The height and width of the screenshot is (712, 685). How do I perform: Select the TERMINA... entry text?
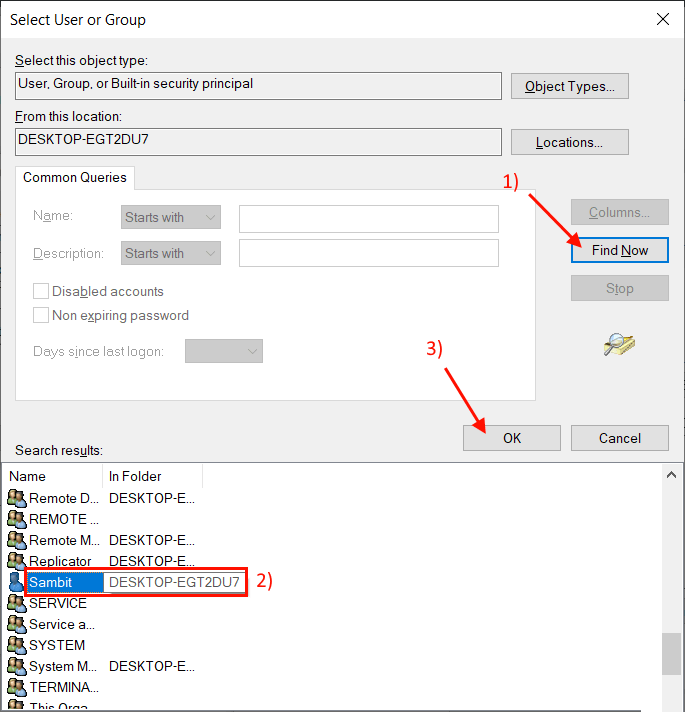tap(64, 687)
